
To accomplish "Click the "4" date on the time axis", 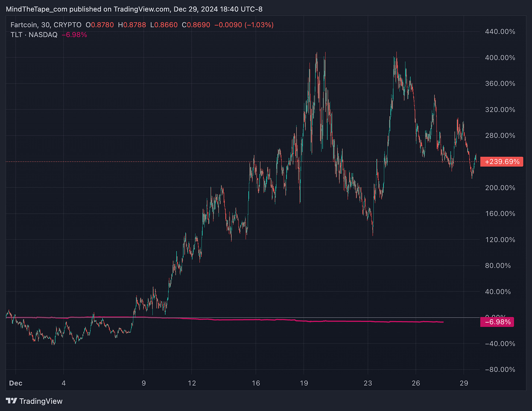I will click(64, 383).
